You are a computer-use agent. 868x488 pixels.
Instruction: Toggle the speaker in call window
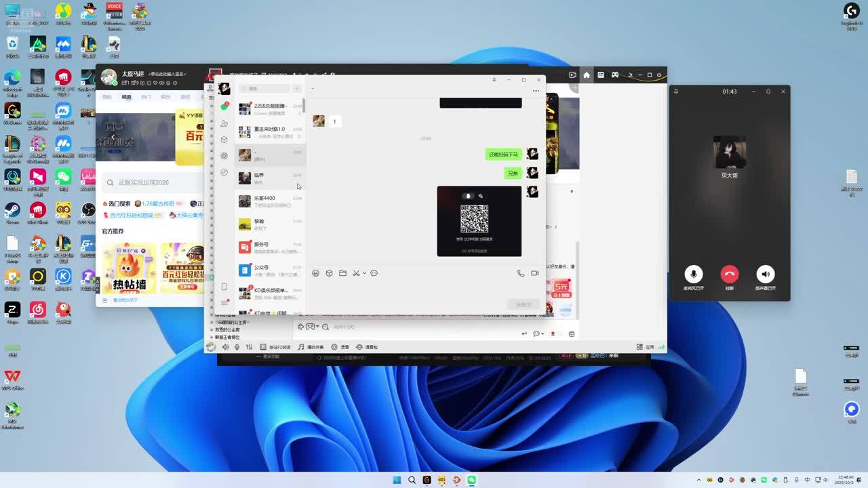tap(765, 274)
